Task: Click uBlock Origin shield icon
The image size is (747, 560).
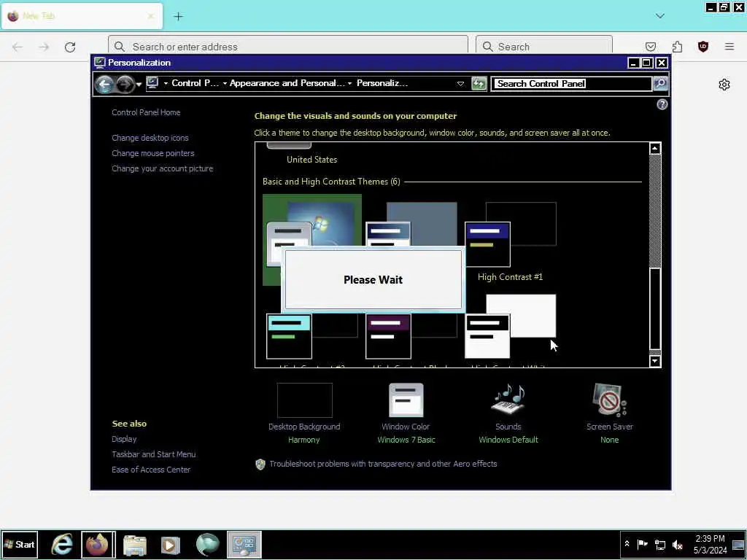Action: (703, 47)
